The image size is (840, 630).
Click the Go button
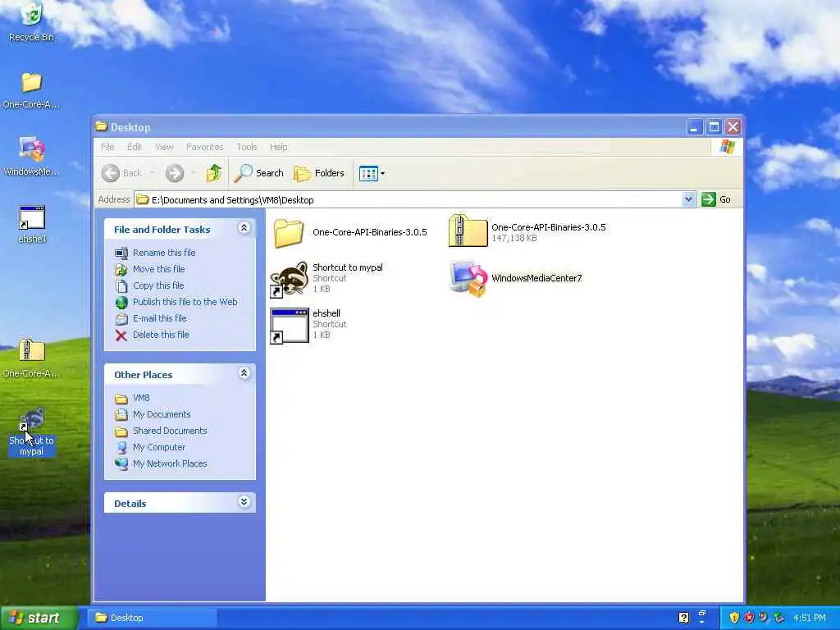(716, 199)
